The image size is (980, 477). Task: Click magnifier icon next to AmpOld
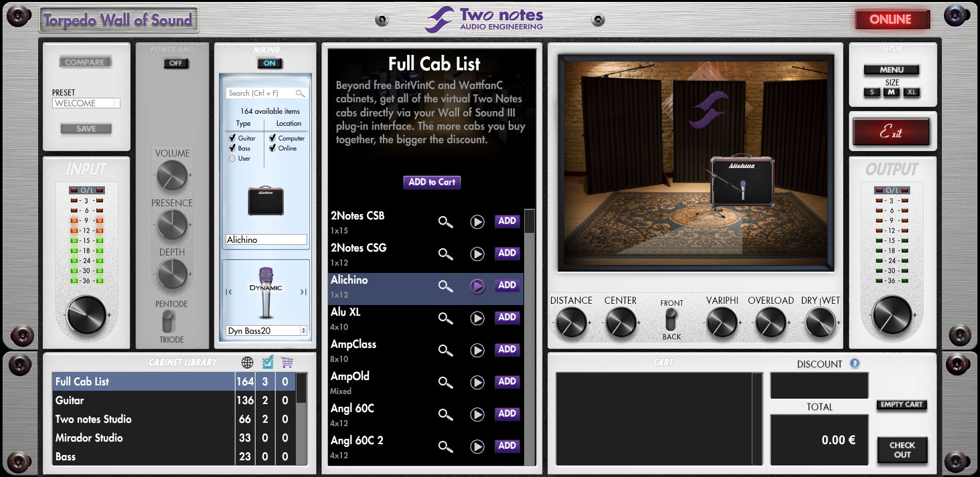point(445,382)
